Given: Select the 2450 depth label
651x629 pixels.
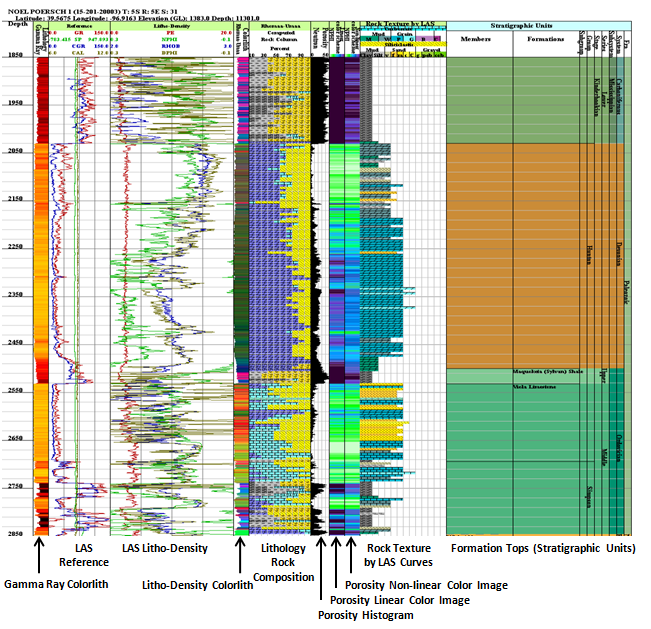Looking at the screenshot, I should 15,343.
